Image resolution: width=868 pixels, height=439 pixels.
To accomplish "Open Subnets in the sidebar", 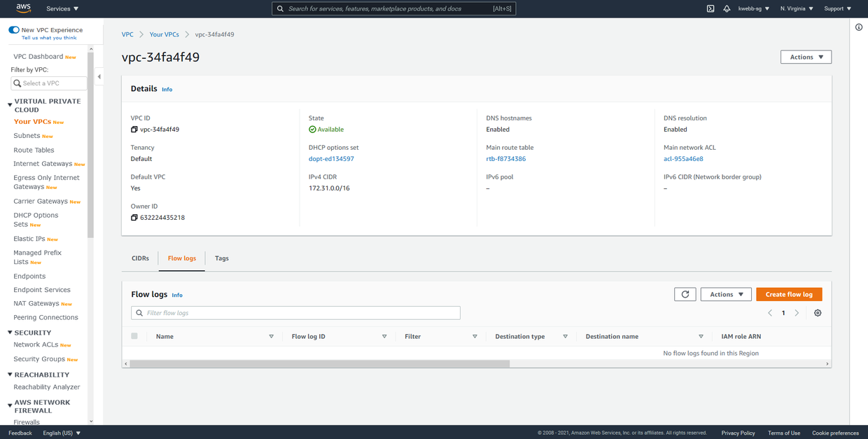I will 27,136.
